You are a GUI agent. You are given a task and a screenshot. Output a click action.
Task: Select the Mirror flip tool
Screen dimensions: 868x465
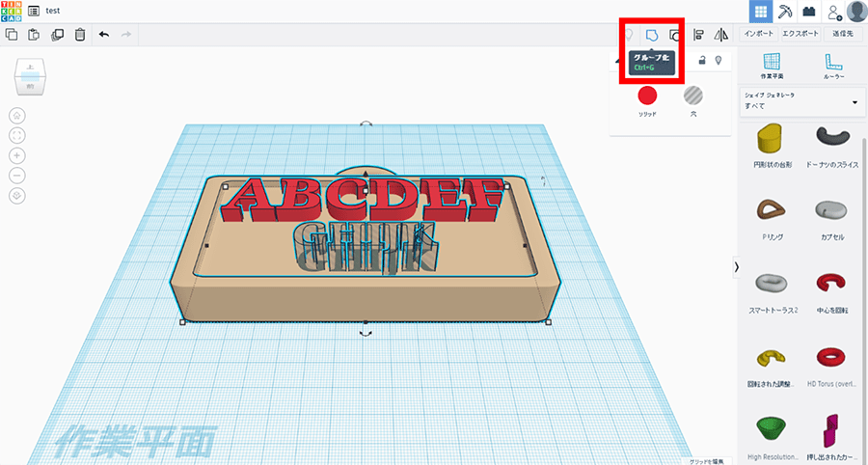coord(720,35)
